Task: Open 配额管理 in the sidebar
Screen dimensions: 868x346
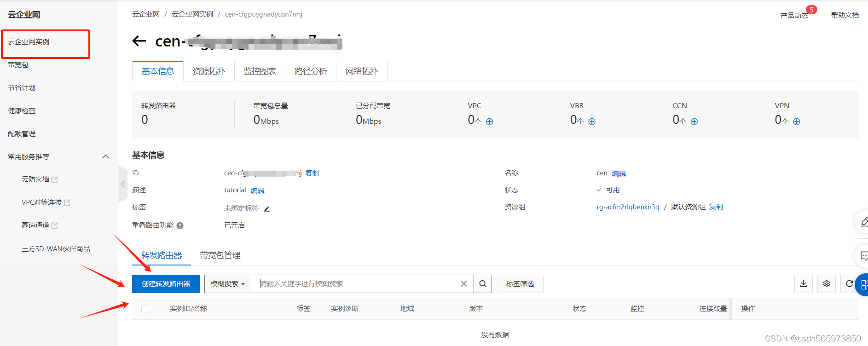Action: [x=22, y=134]
